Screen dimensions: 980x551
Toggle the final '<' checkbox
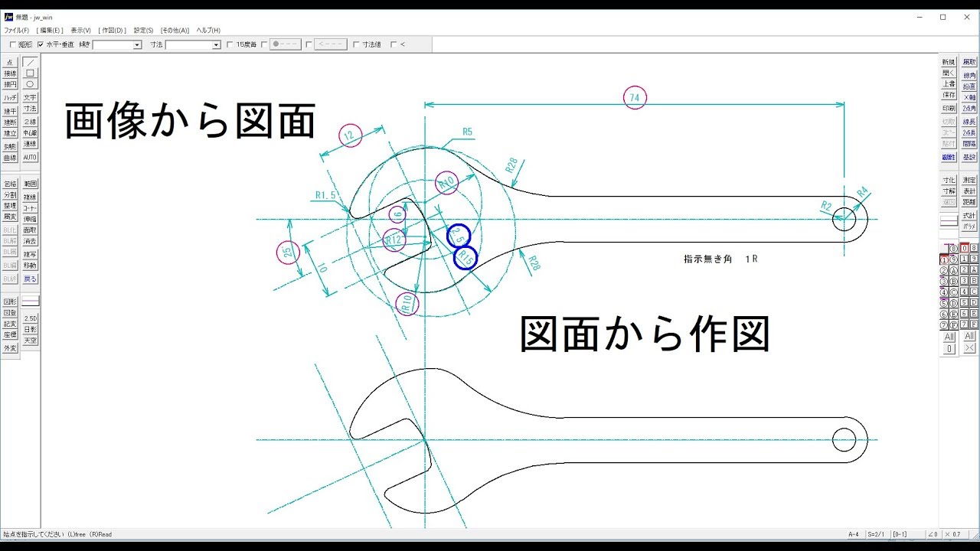(x=394, y=44)
